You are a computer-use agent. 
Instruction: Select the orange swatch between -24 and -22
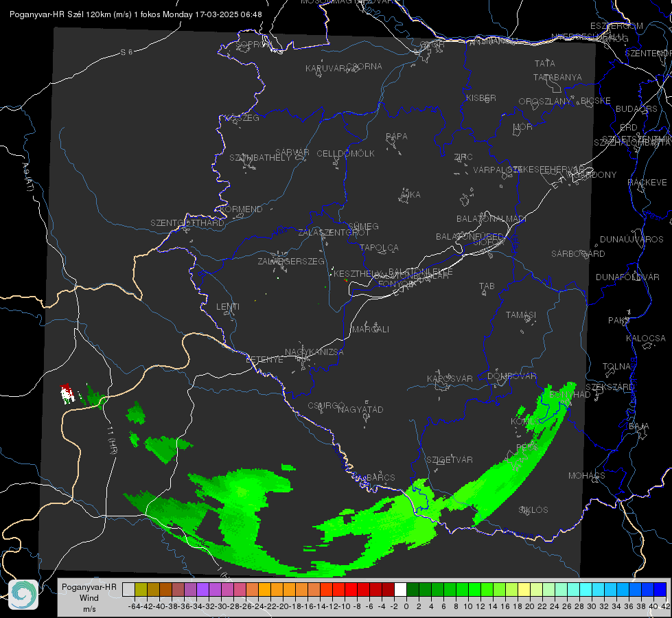coord(264,589)
